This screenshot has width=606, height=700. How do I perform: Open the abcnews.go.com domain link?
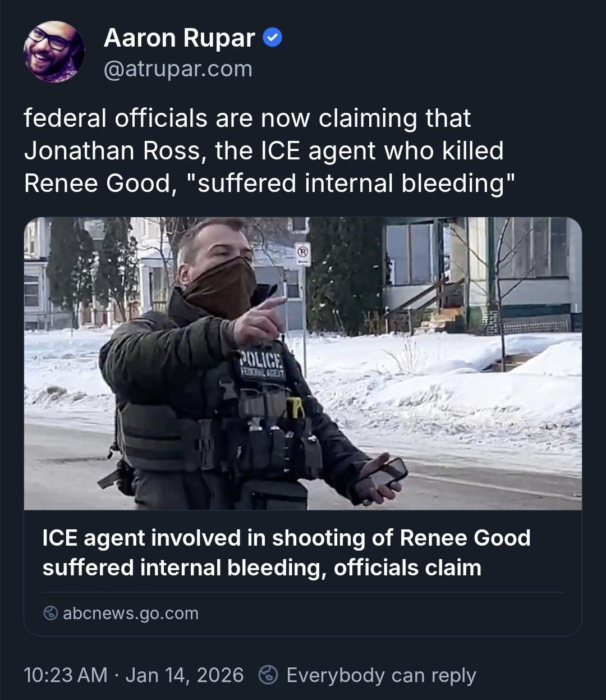[x=131, y=613]
